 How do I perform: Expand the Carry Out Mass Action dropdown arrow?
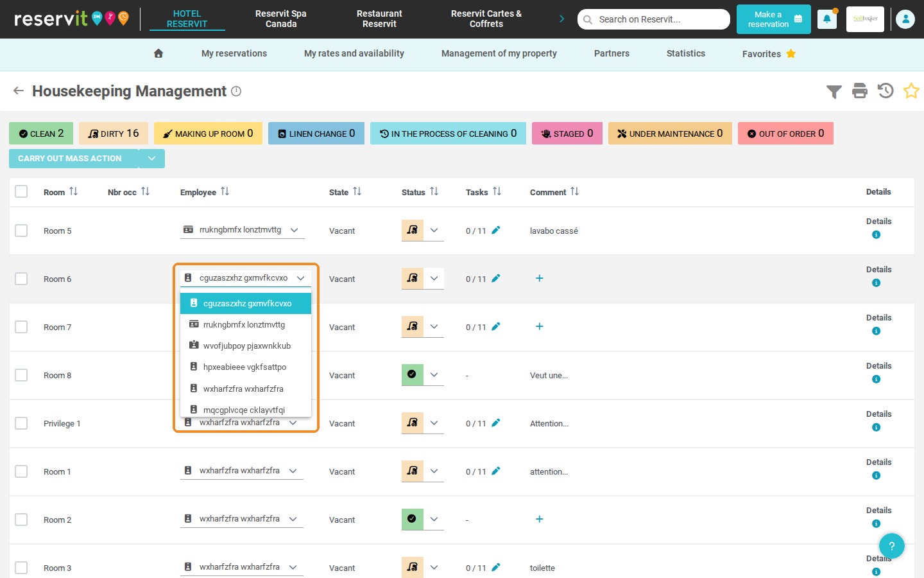[152, 159]
